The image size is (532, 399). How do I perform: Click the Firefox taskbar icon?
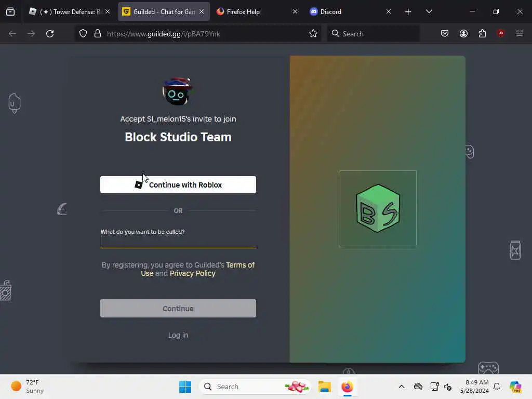(x=347, y=387)
